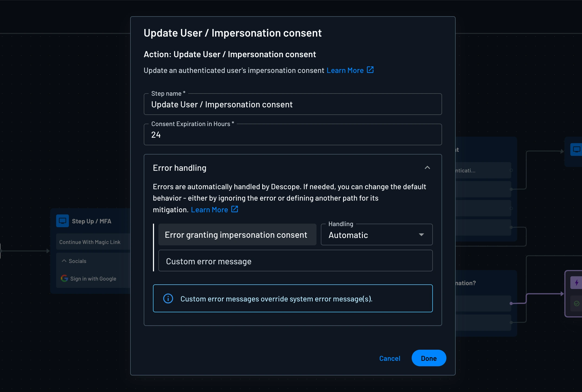This screenshot has height=392, width=582.
Task: Click the external link icon next to top Learn More
Action: click(x=370, y=70)
